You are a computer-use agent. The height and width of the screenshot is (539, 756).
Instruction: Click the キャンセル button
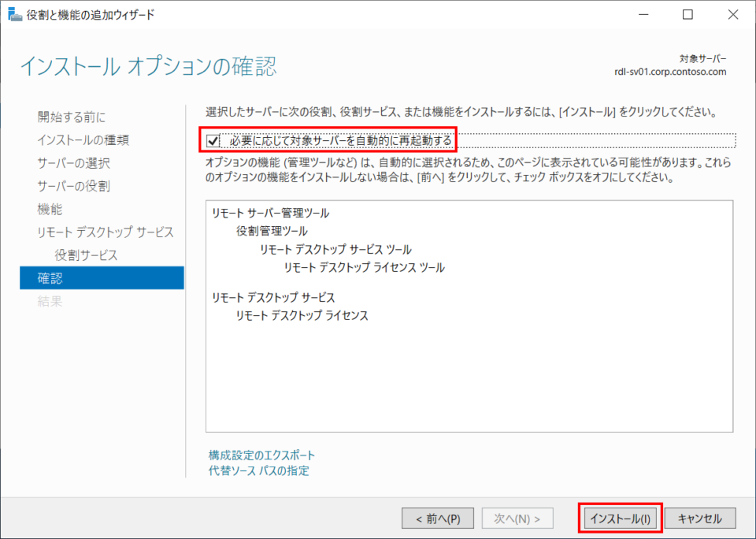pyautogui.click(x=700, y=519)
